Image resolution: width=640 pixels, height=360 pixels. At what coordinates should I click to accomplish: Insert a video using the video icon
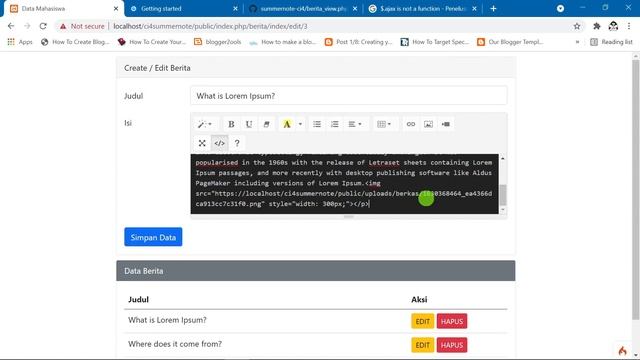pyautogui.click(x=446, y=124)
